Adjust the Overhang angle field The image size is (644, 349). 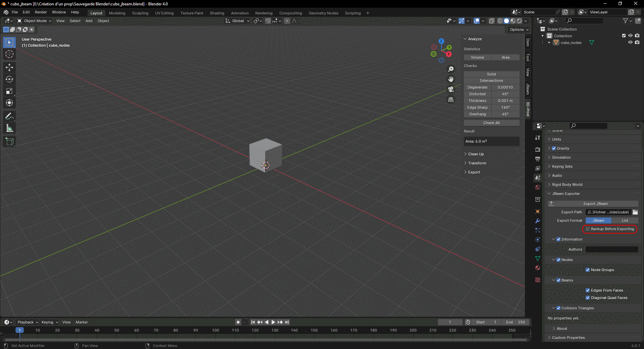pyautogui.click(x=505, y=114)
